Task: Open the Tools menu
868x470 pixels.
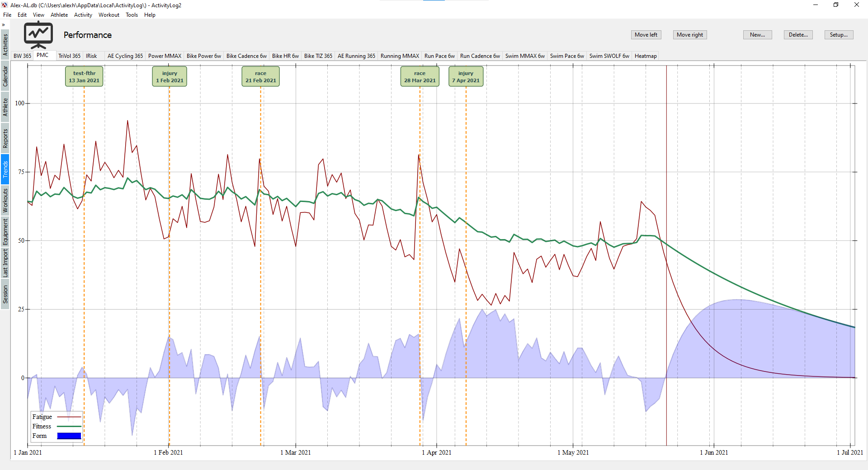Action: (132, 15)
